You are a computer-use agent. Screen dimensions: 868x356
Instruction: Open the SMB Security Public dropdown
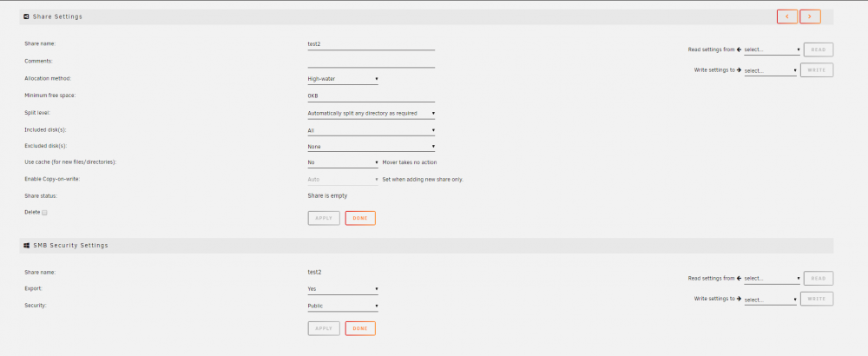click(343, 306)
